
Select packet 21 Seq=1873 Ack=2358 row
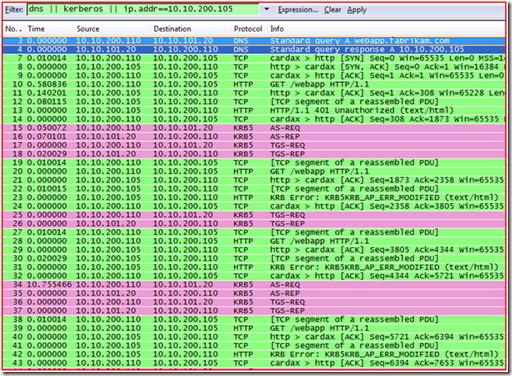(254, 180)
